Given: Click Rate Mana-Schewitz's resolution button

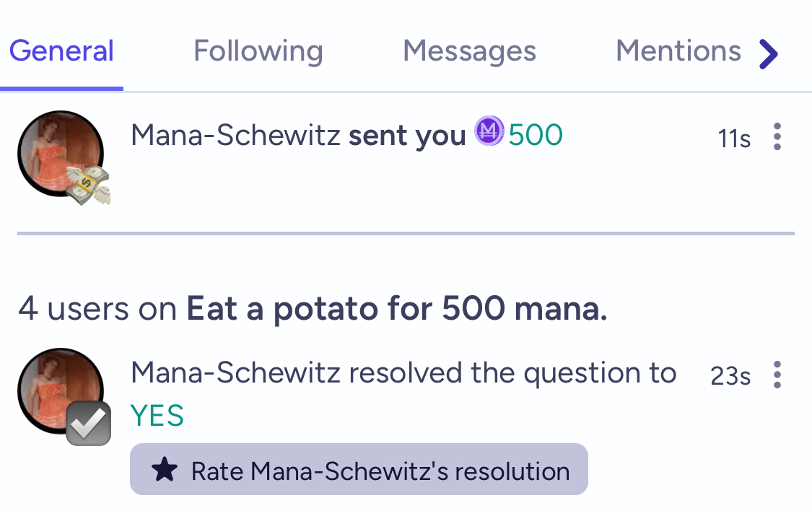Looking at the screenshot, I should click(x=359, y=469).
